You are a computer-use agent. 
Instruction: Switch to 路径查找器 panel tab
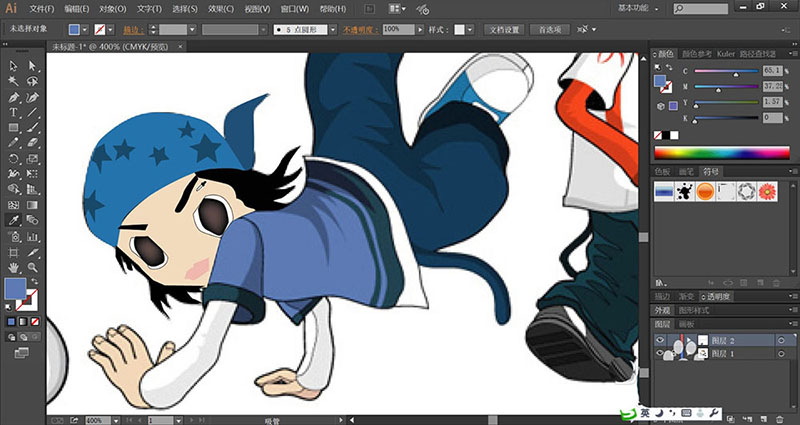click(757, 54)
